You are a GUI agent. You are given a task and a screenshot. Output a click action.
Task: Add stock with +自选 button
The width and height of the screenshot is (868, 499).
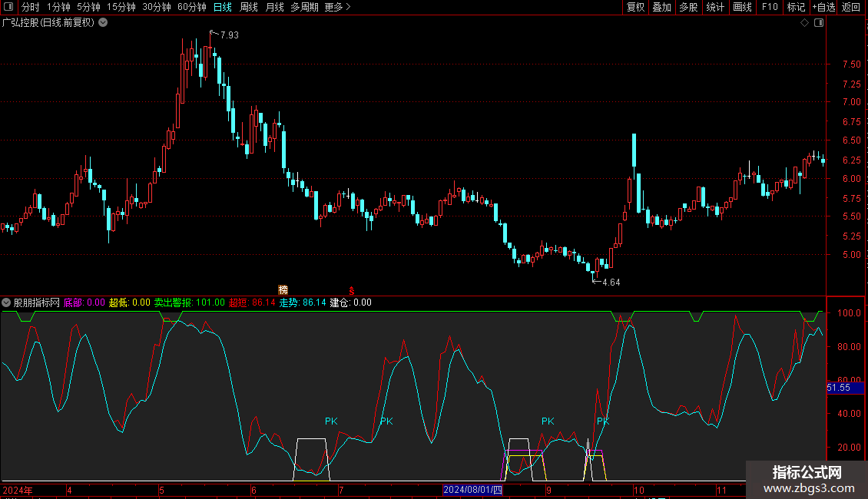(x=823, y=7)
